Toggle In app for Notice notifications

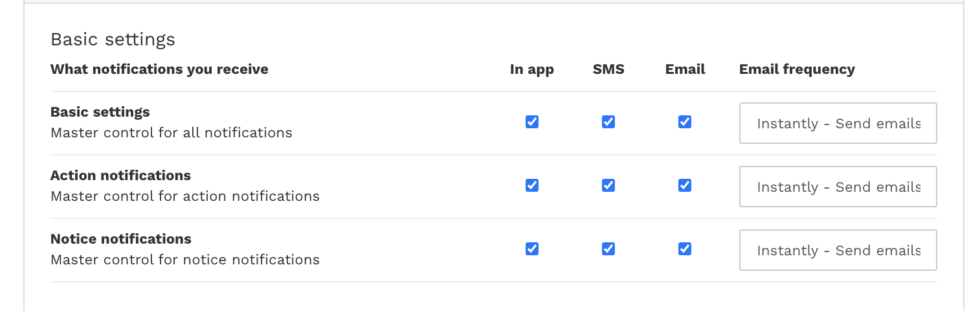pyautogui.click(x=532, y=249)
